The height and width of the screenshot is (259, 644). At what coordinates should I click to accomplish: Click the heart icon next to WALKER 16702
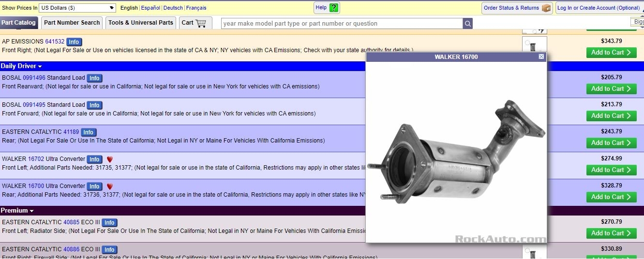(x=110, y=159)
